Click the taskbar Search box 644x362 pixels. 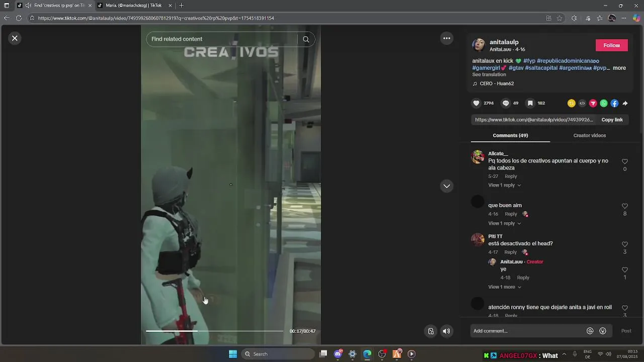click(x=278, y=354)
